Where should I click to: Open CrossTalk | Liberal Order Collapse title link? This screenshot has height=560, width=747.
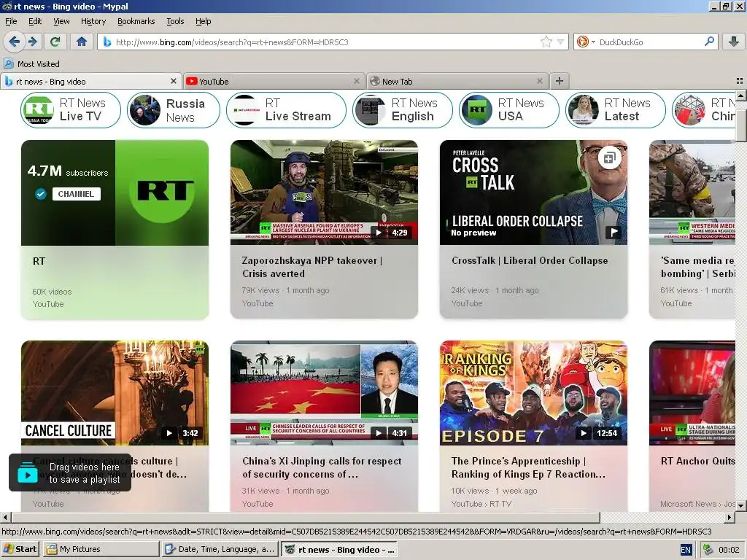(530, 260)
